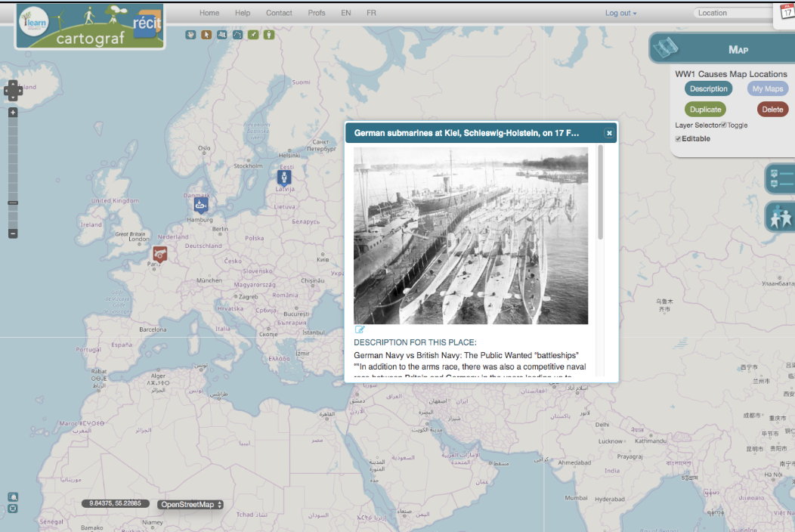Uncheck the Editable checkbox
The height and width of the screenshot is (532, 795).
coord(678,138)
